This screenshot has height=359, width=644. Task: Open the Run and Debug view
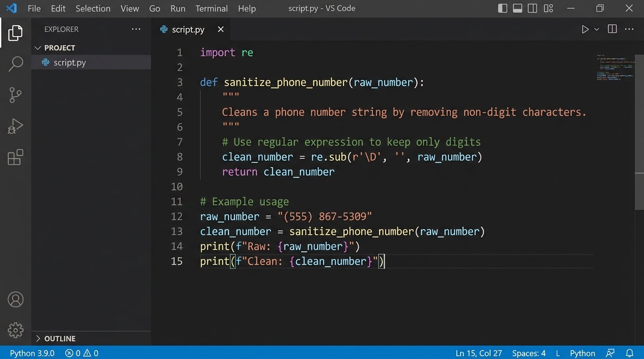15,127
